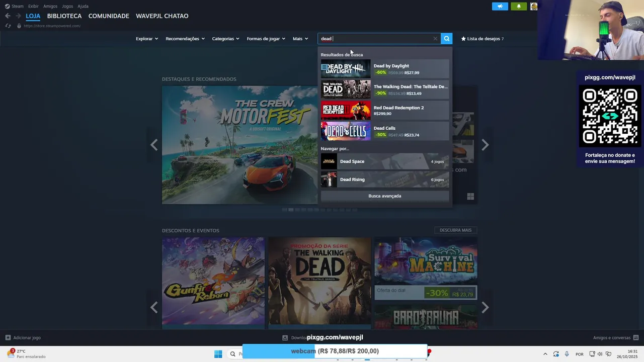Switch to the BIBLIOTECA tab
644x362 pixels.
[x=64, y=16]
